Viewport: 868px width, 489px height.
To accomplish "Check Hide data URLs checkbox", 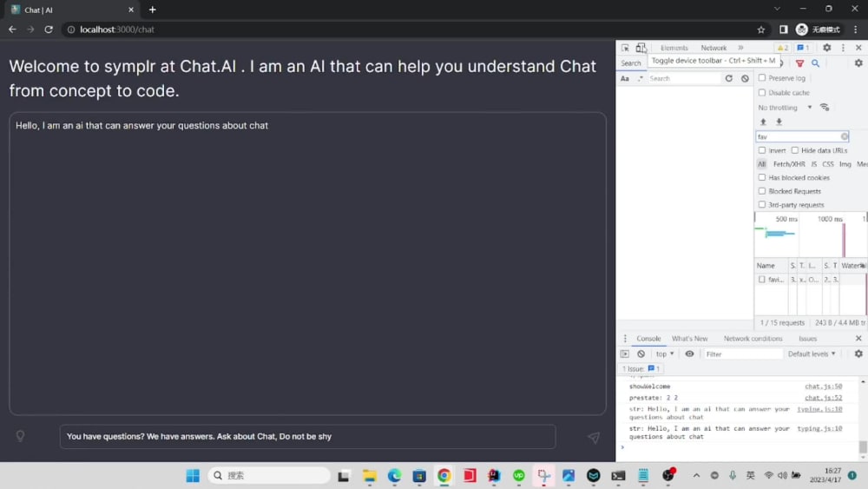I will [795, 150].
